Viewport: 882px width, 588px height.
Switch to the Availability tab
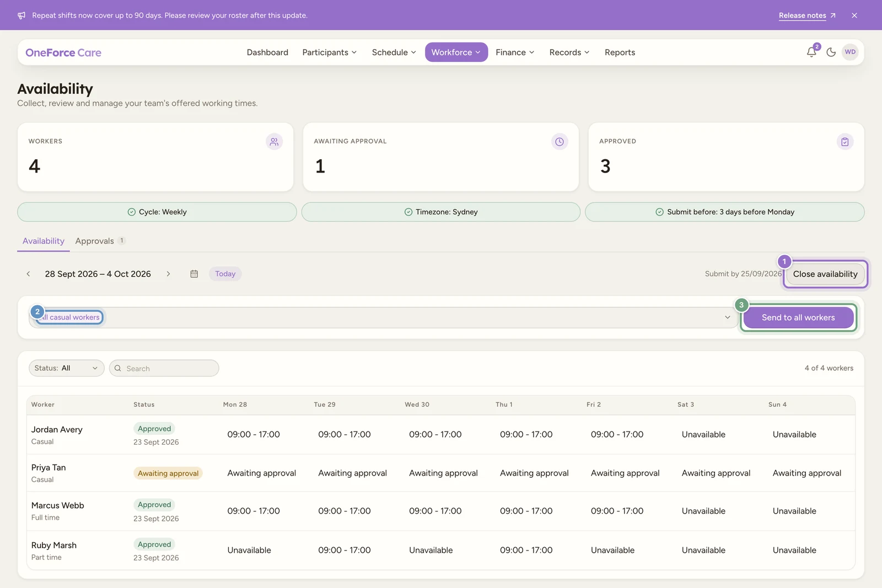coord(44,241)
